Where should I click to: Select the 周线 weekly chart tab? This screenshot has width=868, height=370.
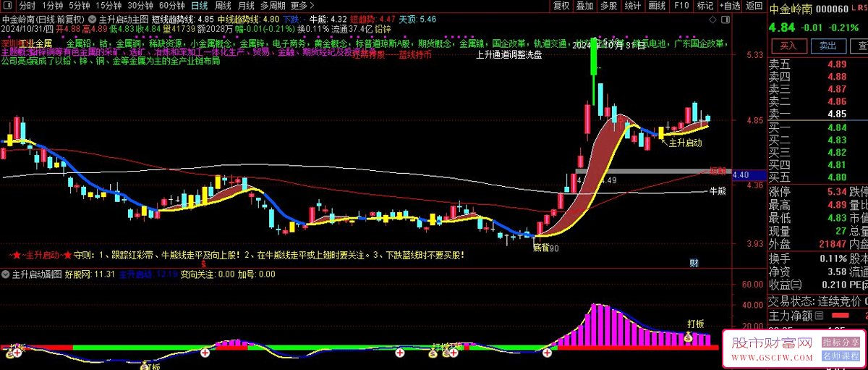(223, 5)
